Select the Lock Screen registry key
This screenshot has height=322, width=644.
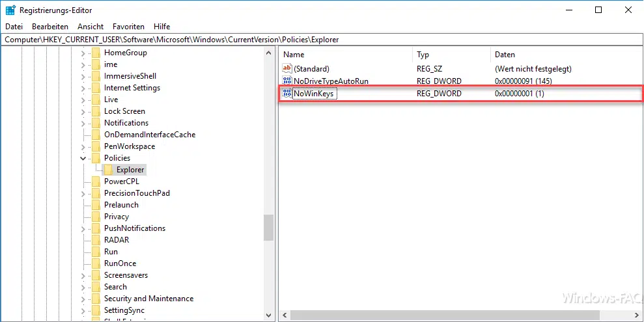[x=124, y=111]
